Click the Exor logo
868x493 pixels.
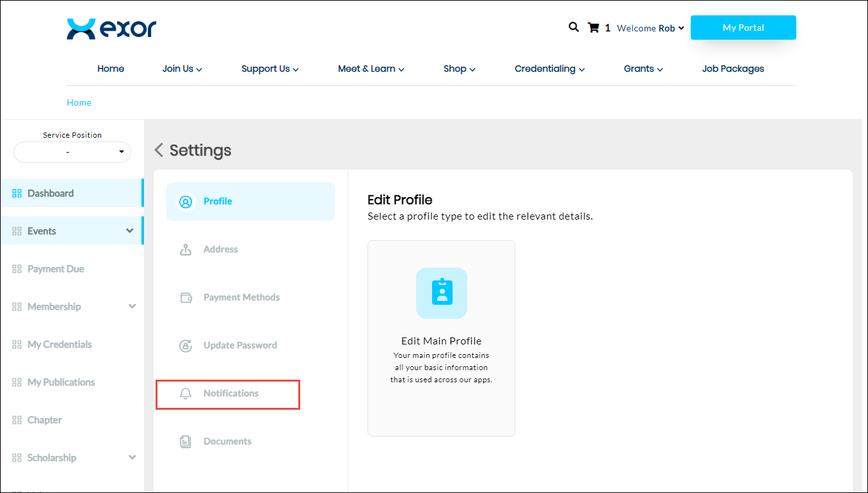tap(111, 29)
